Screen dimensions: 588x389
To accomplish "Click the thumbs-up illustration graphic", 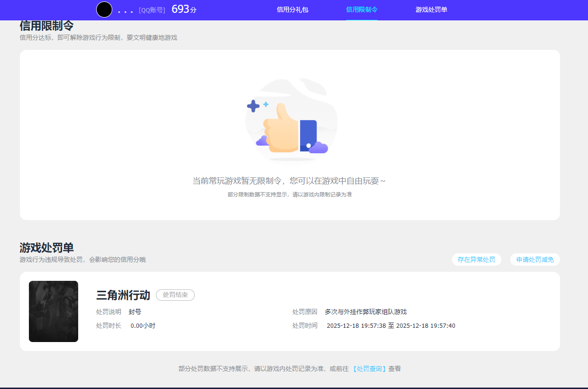I will click(x=282, y=130).
